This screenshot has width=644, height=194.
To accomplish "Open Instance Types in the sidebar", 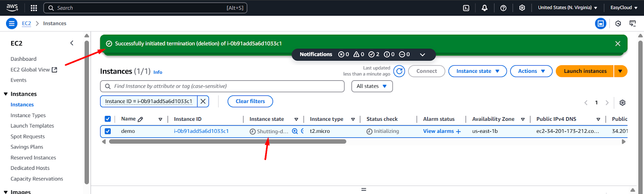I will pyautogui.click(x=28, y=116).
